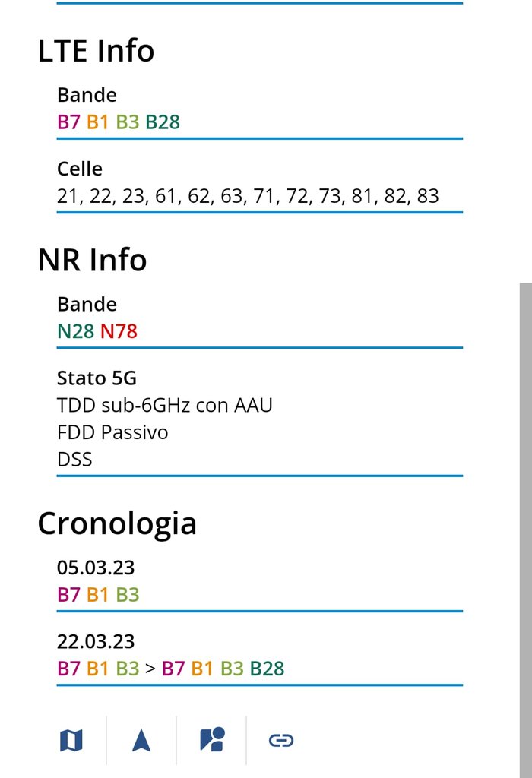Click the shapes icon in bottom toolbar

[x=211, y=740]
